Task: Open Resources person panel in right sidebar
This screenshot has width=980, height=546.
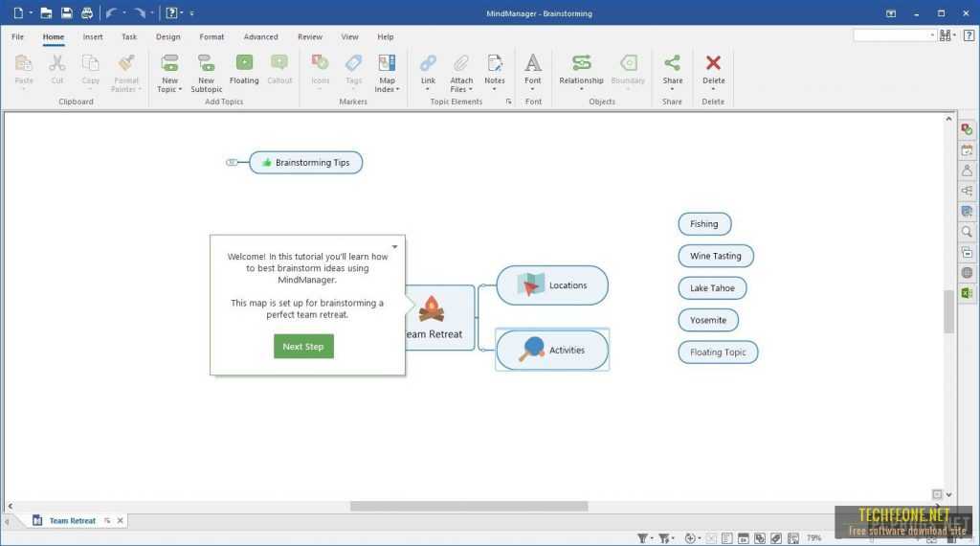Action: point(967,171)
